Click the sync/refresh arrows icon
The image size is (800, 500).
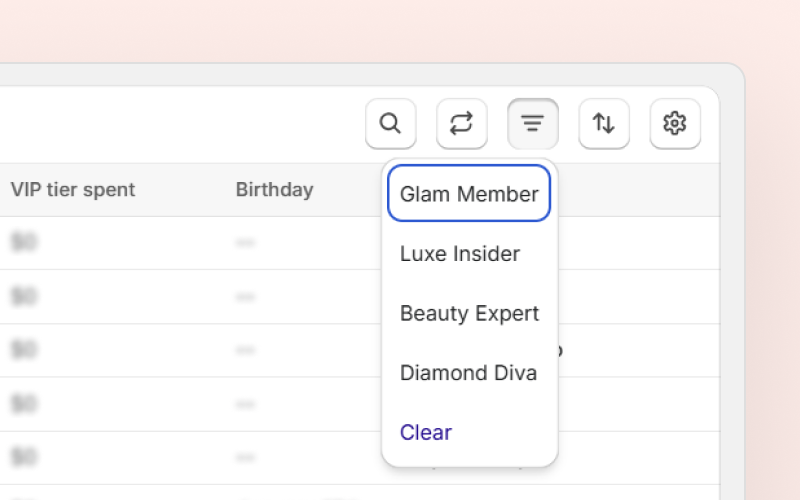tap(461, 124)
